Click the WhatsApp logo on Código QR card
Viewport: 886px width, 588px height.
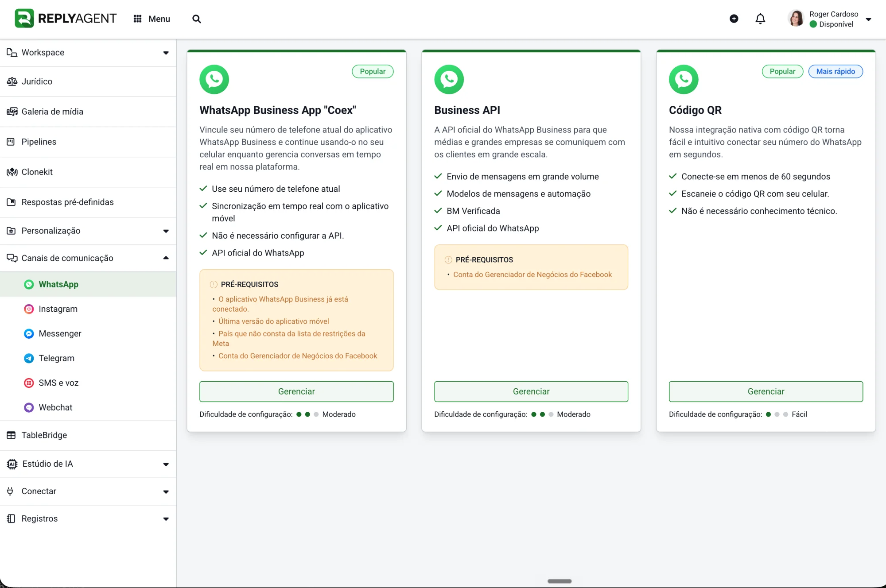(x=684, y=80)
